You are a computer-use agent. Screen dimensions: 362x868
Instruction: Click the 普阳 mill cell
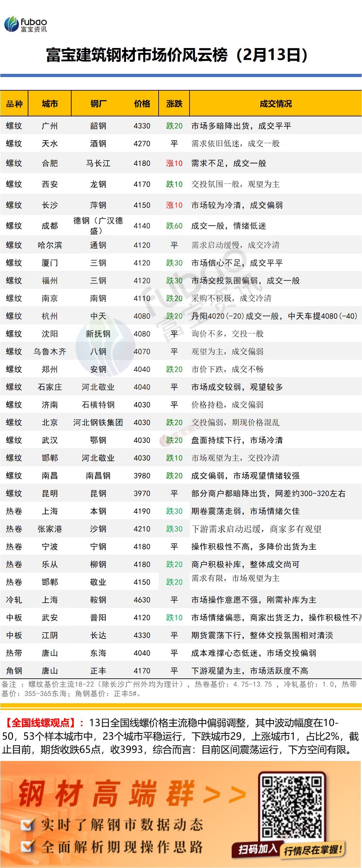tap(98, 618)
